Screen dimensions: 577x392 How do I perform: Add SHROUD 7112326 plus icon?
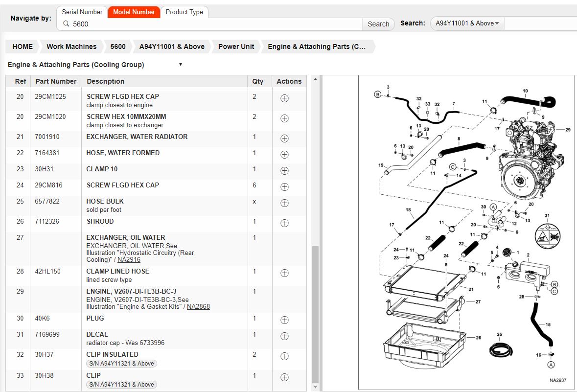coord(284,223)
